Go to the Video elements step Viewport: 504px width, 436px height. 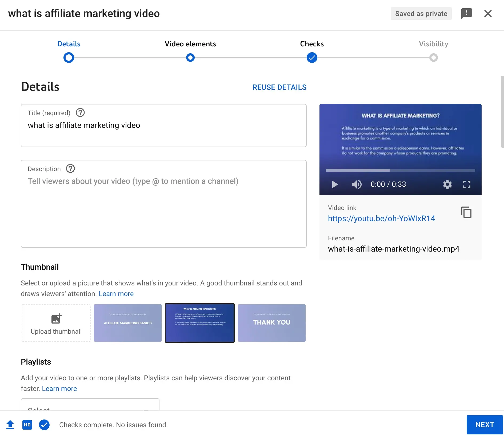190,57
